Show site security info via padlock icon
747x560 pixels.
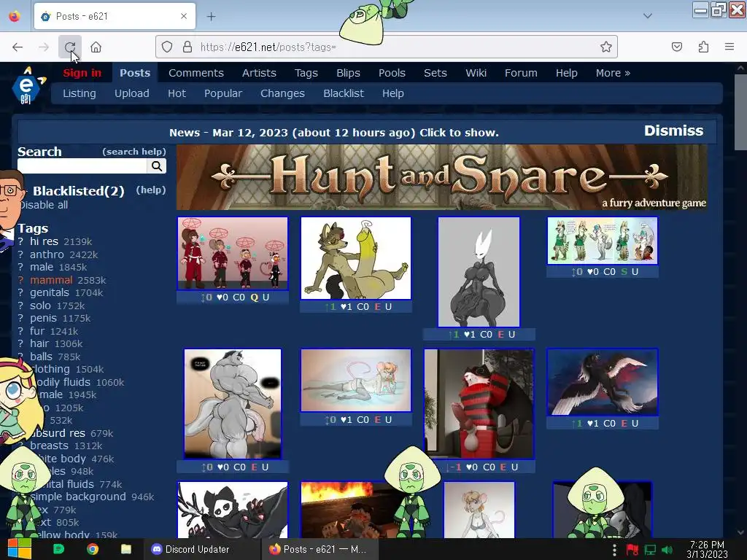click(187, 47)
